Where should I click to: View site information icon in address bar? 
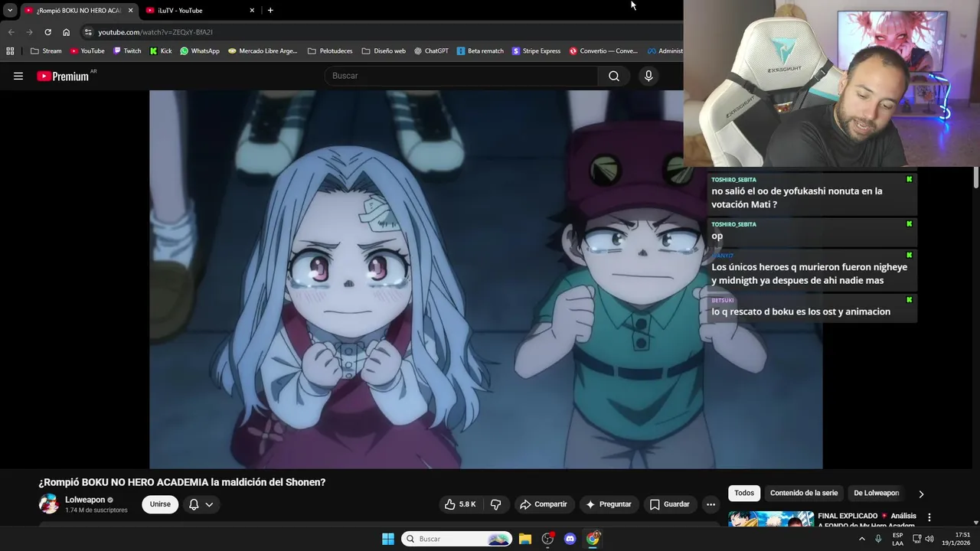coord(88,32)
